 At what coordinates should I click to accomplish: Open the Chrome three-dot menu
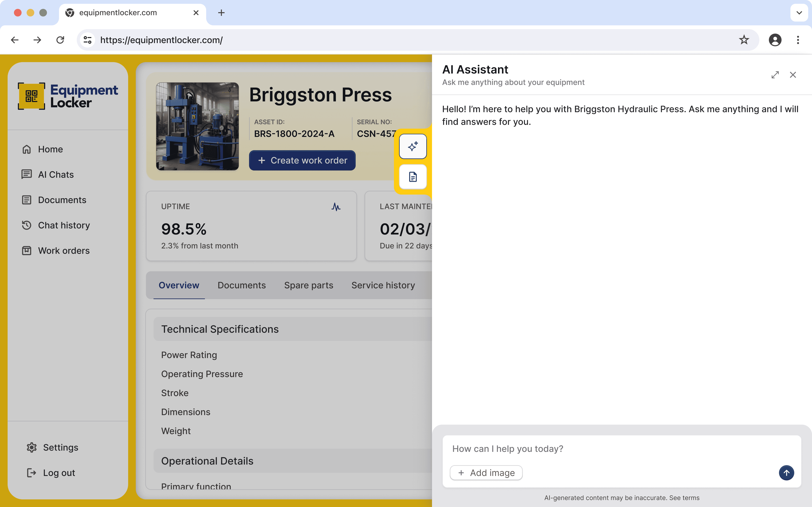(798, 40)
